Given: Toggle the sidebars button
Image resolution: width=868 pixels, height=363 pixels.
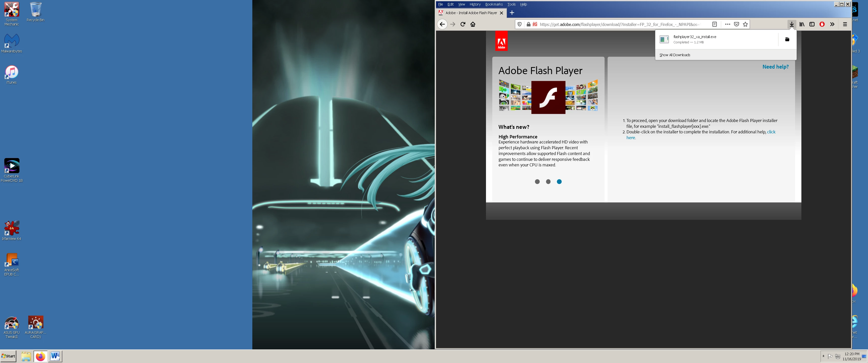Looking at the screenshot, I should [x=812, y=24].
